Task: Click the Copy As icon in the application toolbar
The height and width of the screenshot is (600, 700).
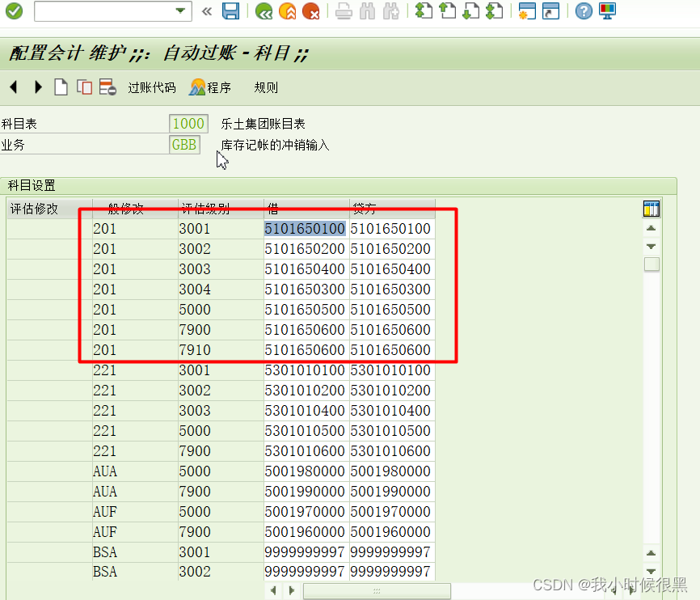Action: tap(84, 87)
